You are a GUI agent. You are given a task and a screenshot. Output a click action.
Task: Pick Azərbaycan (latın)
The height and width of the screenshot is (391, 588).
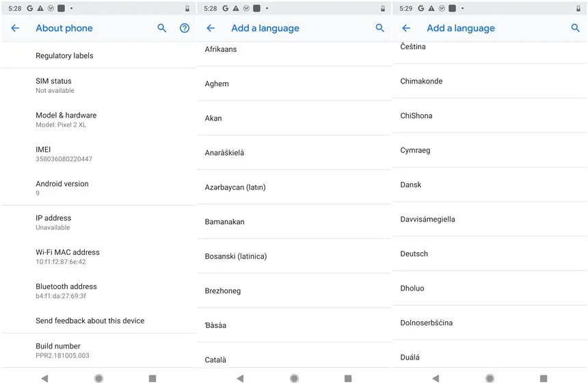tap(294, 187)
